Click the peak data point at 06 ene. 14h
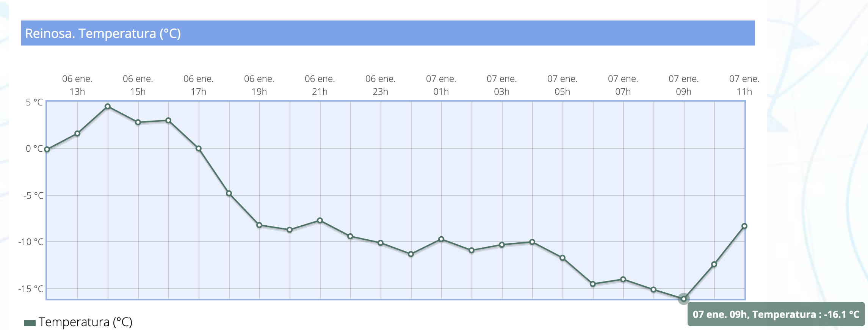This screenshot has height=330, width=868. (x=108, y=107)
